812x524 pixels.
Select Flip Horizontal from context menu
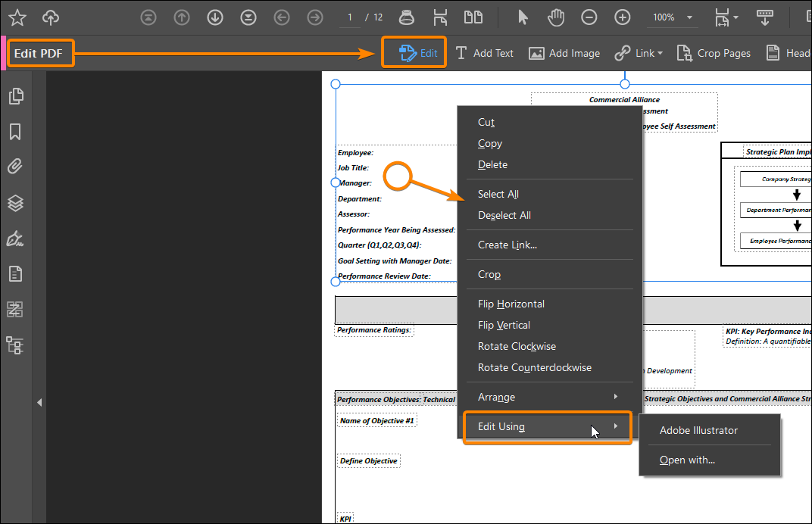coord(511,303)
